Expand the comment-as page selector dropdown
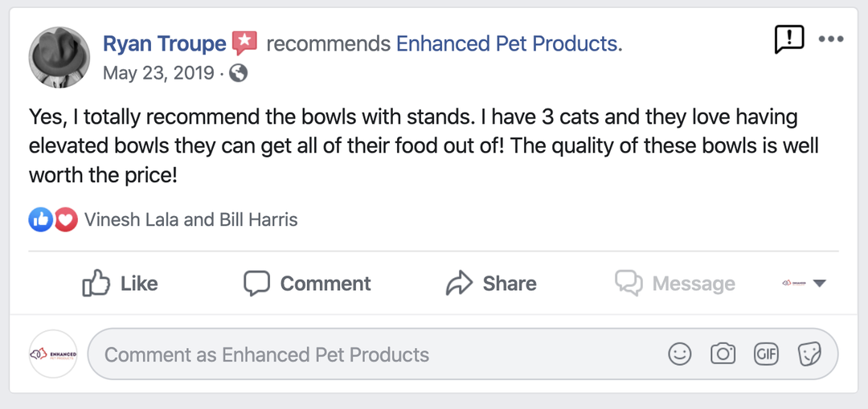Image resolution: width=868 pixels, height=409 pixels. (x=805, y=284)
